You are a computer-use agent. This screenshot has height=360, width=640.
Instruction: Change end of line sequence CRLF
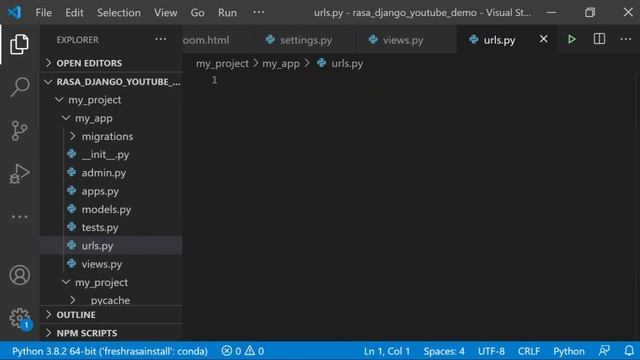pyautogui.click(x=529, y=351)
